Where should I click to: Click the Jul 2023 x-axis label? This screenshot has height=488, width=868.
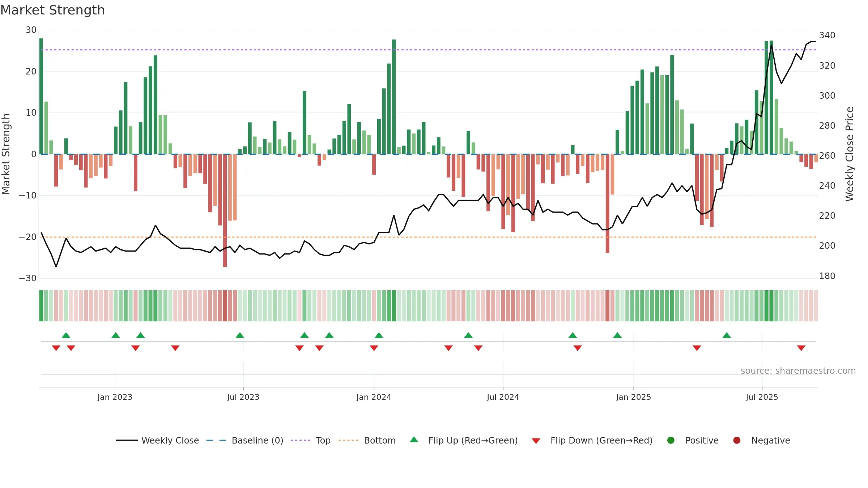point(243,397)
